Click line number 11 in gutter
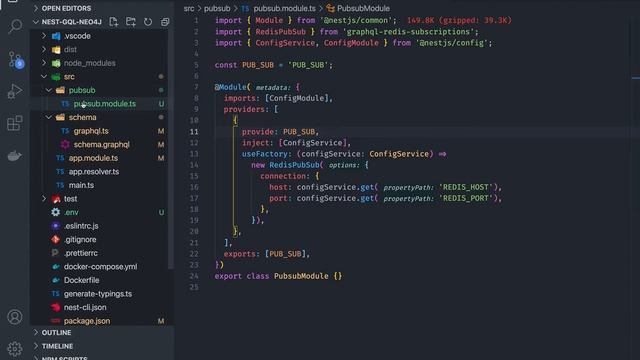This screenshot has height=360, width=640. coord(194,131)
